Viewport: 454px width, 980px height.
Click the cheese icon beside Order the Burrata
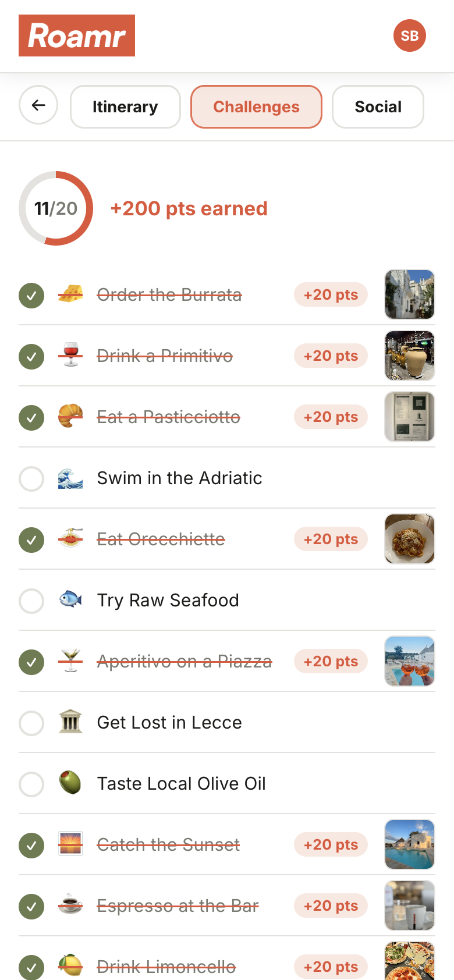click(70, 294)
